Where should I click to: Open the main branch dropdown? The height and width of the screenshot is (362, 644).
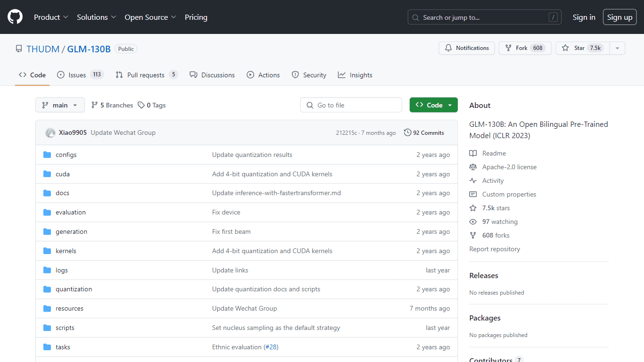(x=60, y=105)
